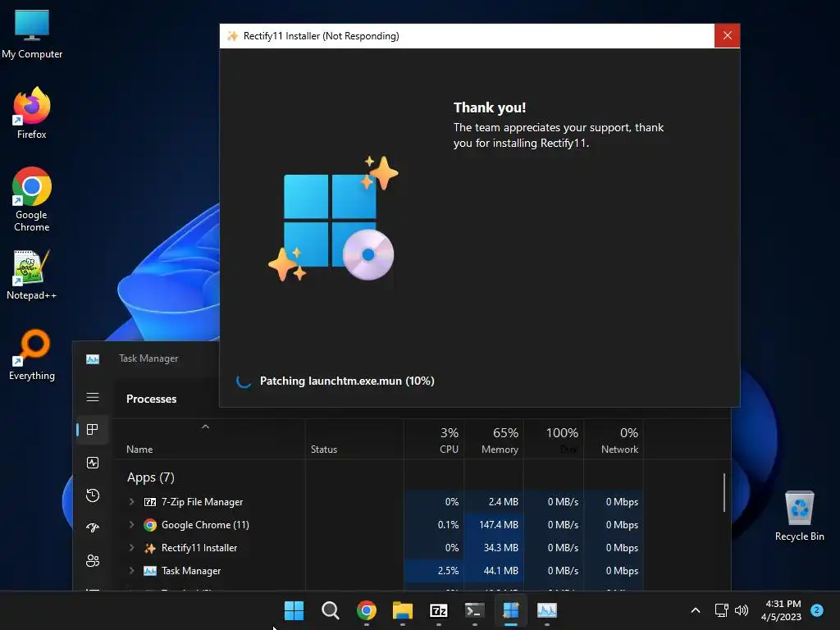840x630 pixels.
Task: Open Google Chrome desktop shortcut
Action: [x=32, y=199]
